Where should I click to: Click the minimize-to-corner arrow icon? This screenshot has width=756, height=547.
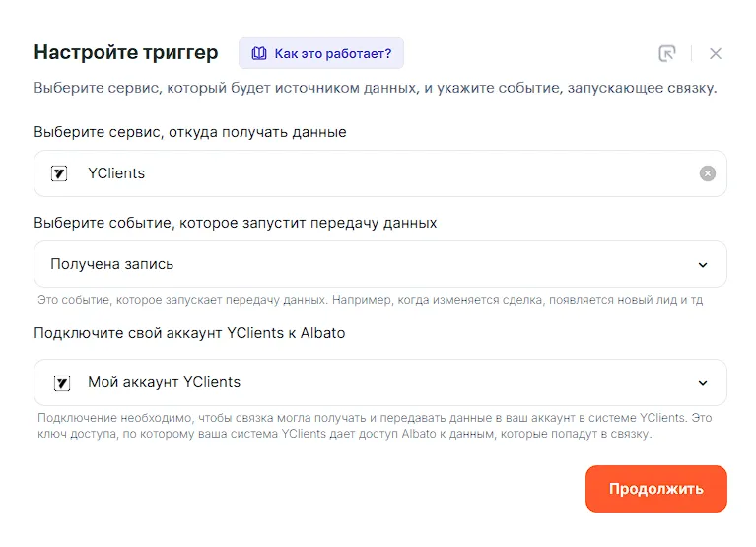coord(667,54)
